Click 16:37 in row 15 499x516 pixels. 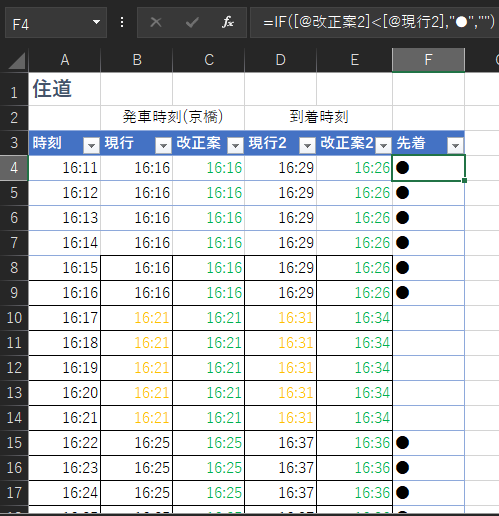coord(281,443)
